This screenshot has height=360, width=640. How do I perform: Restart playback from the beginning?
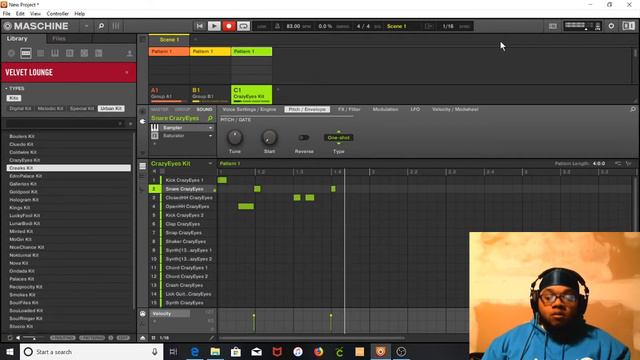tap(199, 26)
